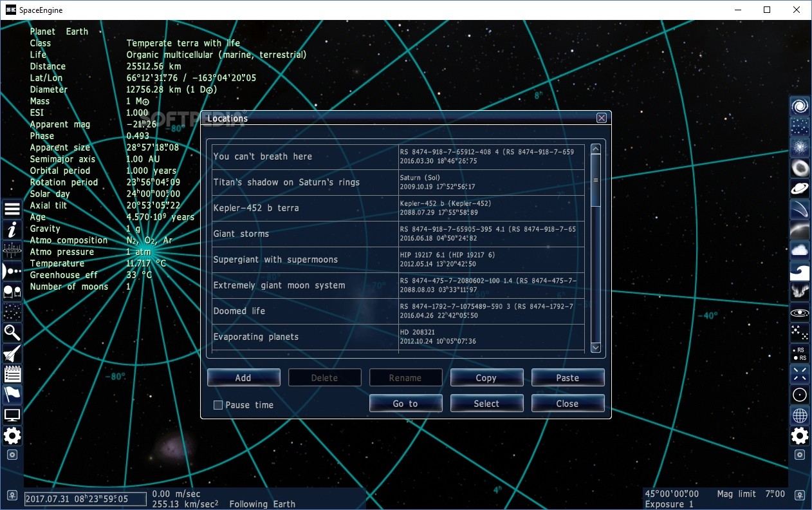The width and height of the screenshot is (812, 510).
Task: Select the 'Kepler-452 b terra' location entry
Action: click(302, 207)
